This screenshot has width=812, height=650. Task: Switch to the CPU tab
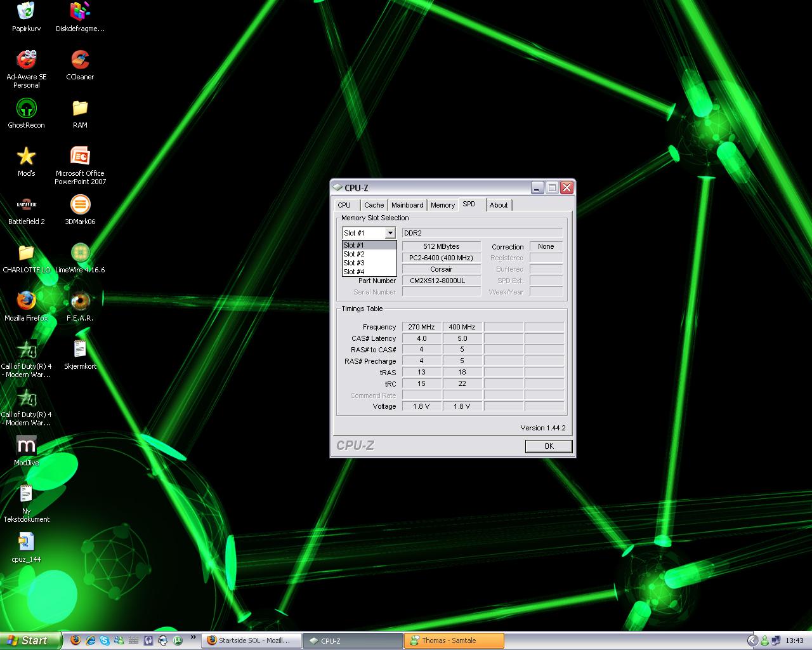[347, 205]
